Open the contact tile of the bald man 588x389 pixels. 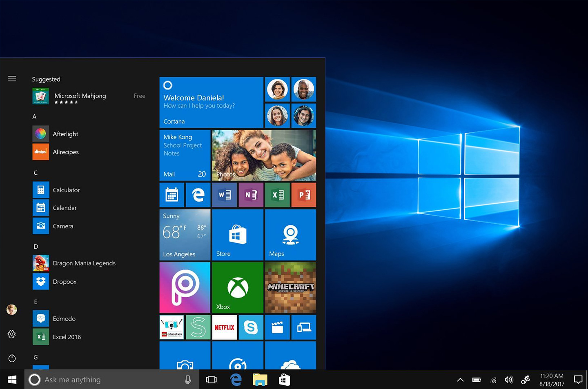click(304, 89)
